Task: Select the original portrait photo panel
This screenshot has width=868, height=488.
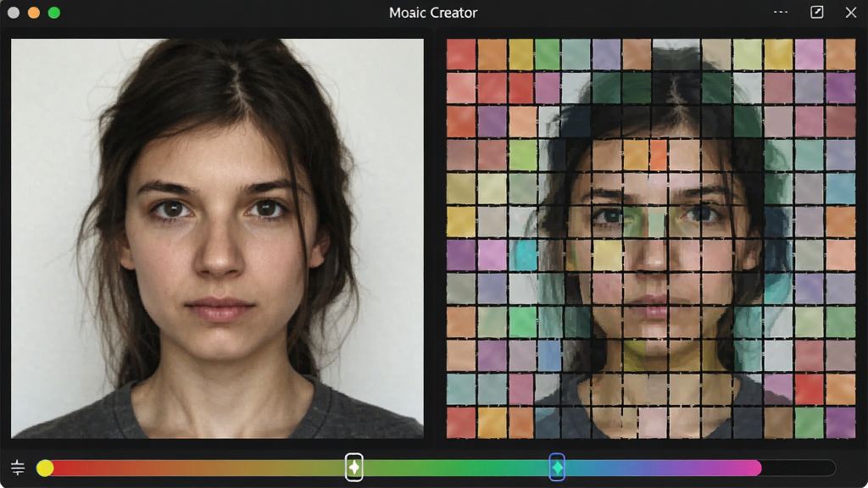Action: [x=218, y=238]
